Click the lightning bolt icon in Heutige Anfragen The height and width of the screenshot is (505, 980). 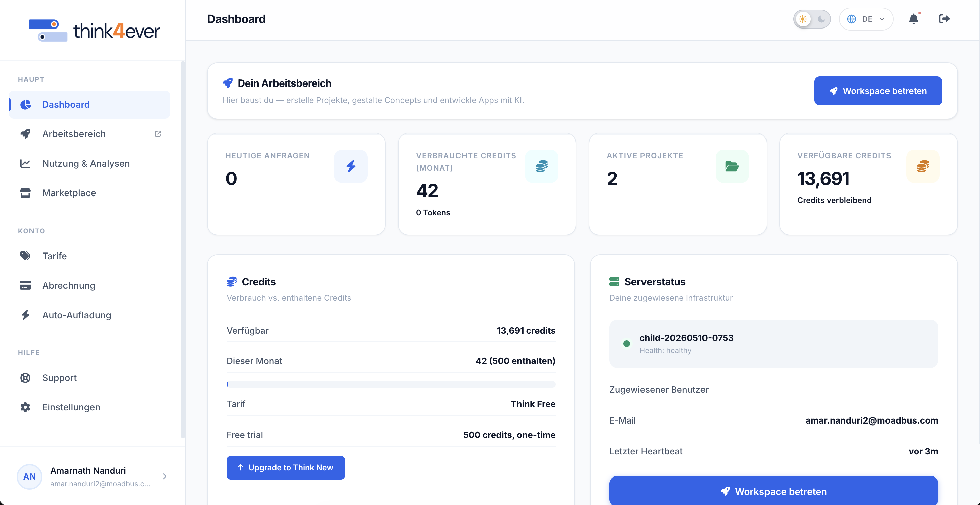click(x=351, y=166)
